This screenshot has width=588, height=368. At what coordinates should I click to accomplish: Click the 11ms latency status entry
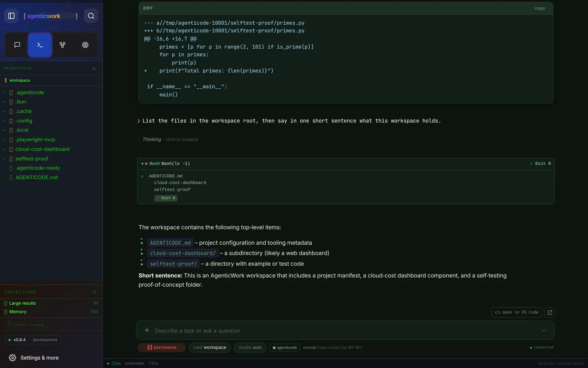114,364
